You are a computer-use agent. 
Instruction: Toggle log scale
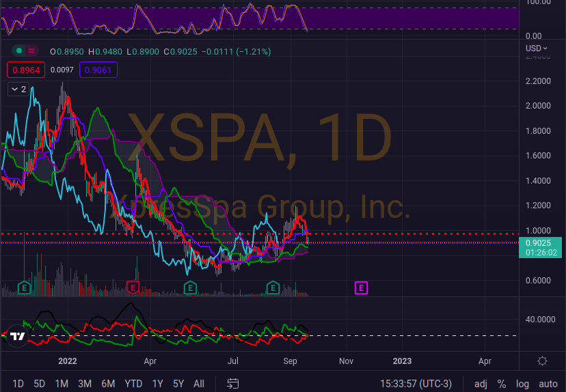pyautogui.click(x=522, y=384)
